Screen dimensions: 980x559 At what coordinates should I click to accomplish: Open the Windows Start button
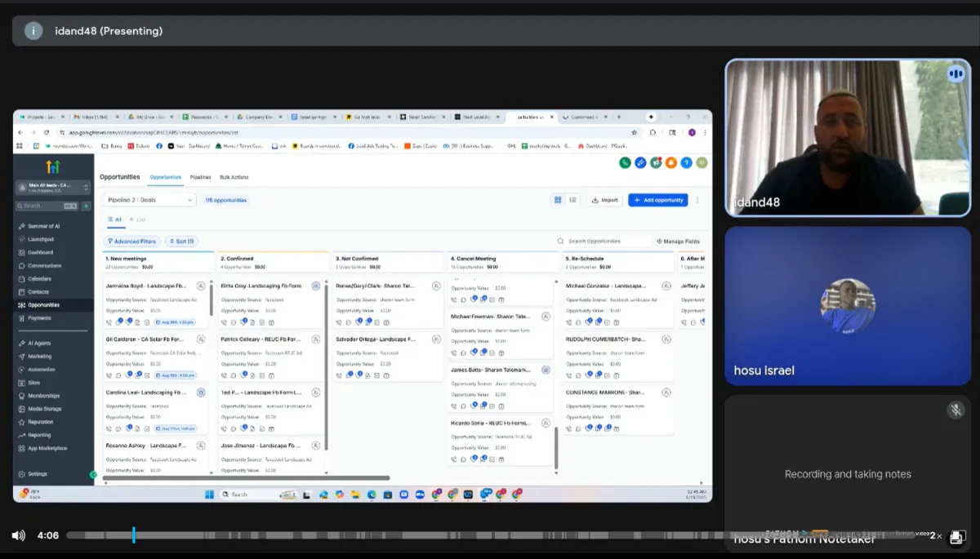click(x=209, y=494)
